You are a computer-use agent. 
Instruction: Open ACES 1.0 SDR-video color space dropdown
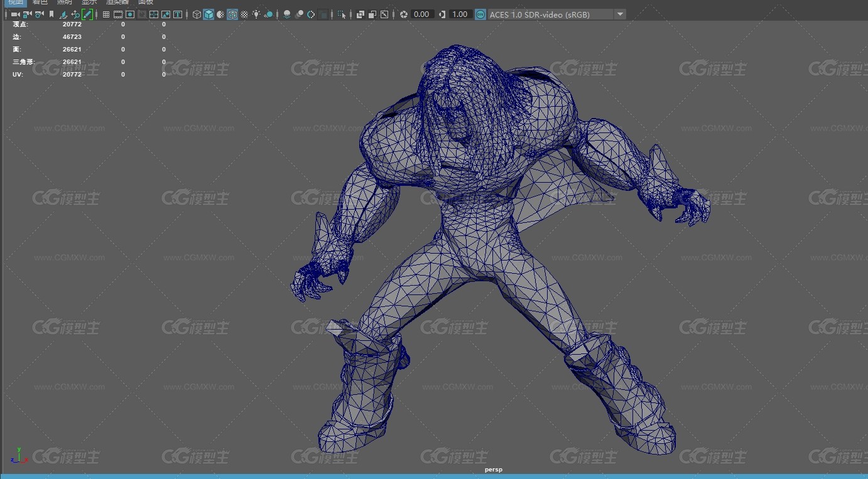click(x=557, y=14)
